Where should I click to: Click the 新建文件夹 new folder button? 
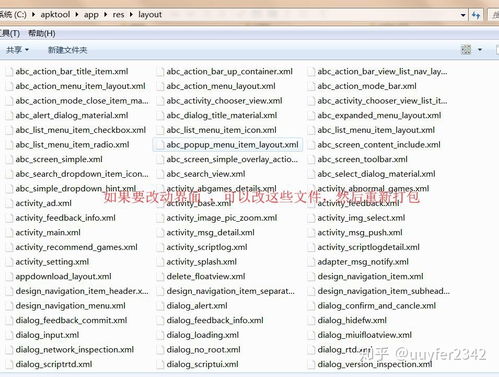coord(68,50)
